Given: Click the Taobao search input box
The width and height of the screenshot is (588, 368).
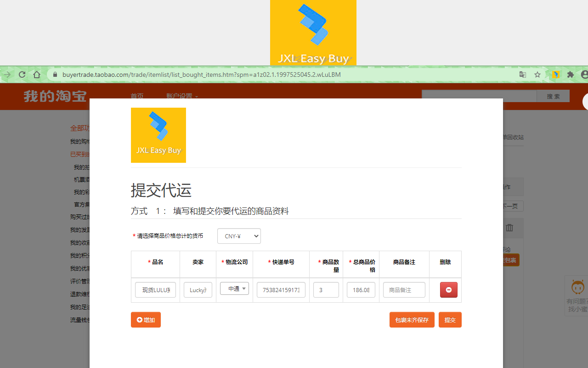Looking at the screenshot, I should pyautogui.click(x=479, y=96).
